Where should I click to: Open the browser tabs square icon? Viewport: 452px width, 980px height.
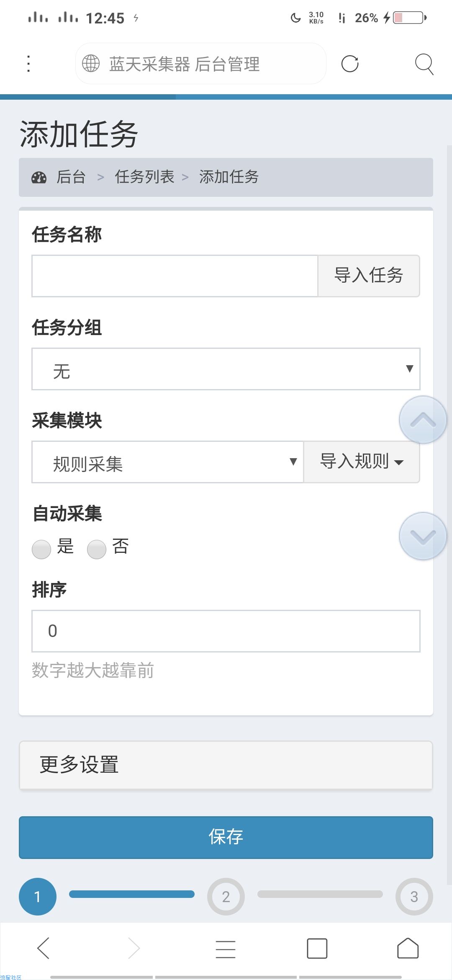(x=317, y=948)
